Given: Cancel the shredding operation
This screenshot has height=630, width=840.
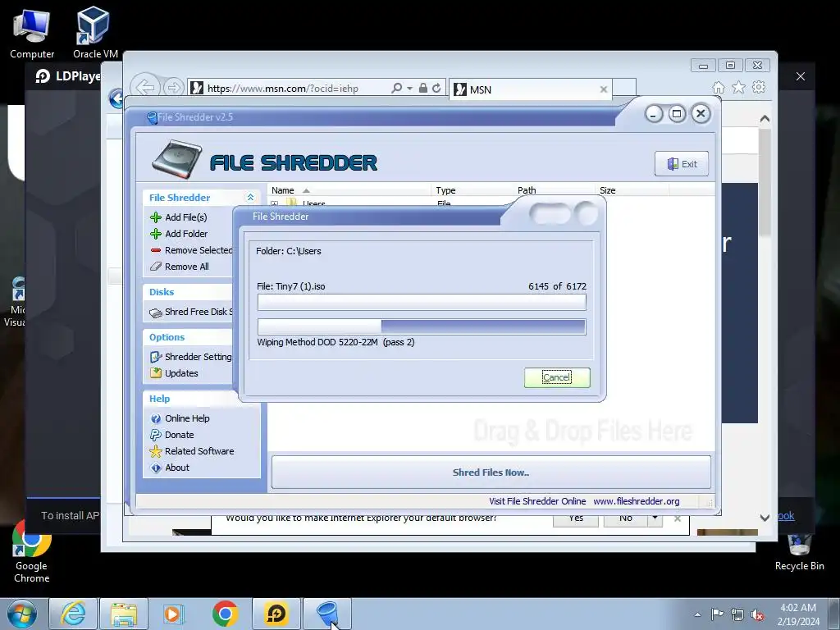Looking at the screenshot, I should coord(557,377).
